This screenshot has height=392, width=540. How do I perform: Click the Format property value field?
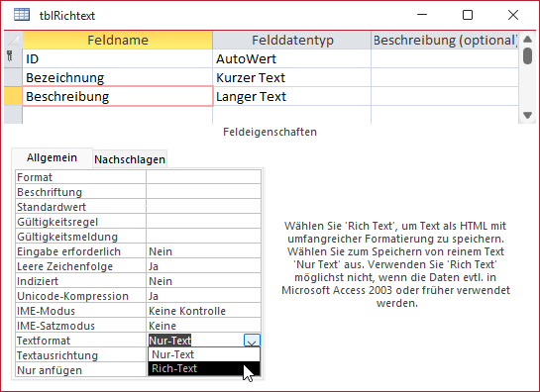coord(203,177)
